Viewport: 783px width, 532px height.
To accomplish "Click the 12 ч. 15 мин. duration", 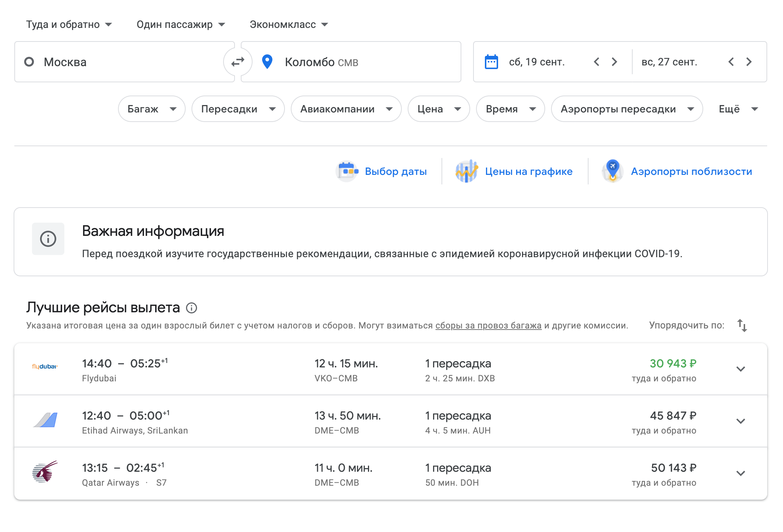I will (346, 363).
